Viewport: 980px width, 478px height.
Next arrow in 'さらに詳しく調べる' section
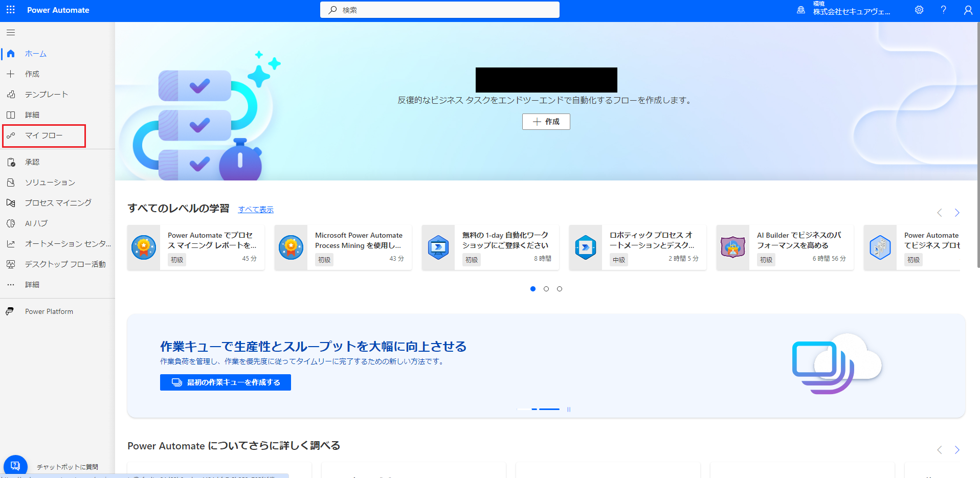click(x=957, y=450)
